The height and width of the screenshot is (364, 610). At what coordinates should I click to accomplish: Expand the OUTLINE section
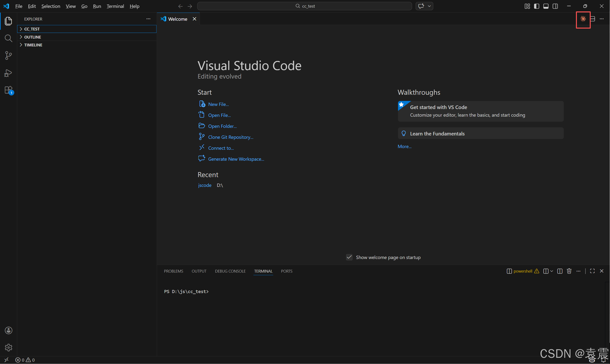pyautogui.click(x=32, y=37)
